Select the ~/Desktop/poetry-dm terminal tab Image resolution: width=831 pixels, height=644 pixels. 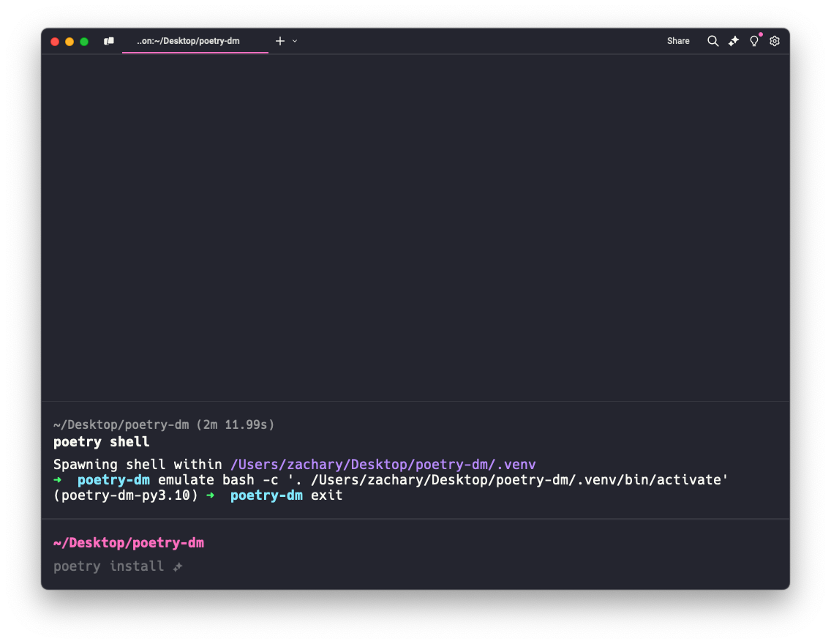[x=195, y=41]
